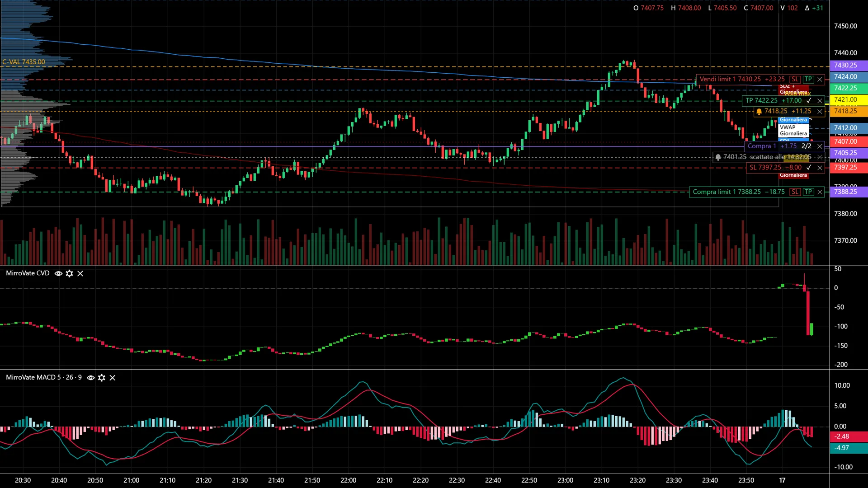Remove the MirroVate MACD indicator
Screen dimensions: 868x488
click(x=113, y=378)
